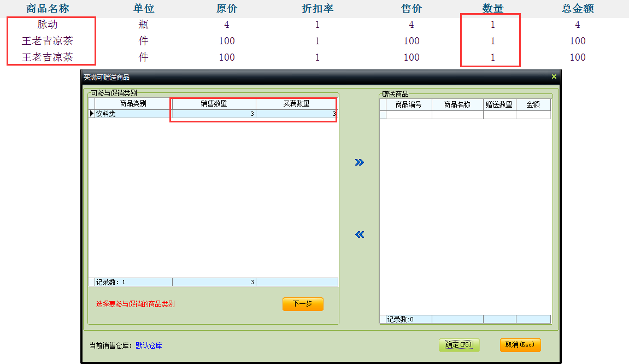The width and height of the screenshot is (629, 364).
Task: Click the 销售数量 column header
Action: coord(214,103)
